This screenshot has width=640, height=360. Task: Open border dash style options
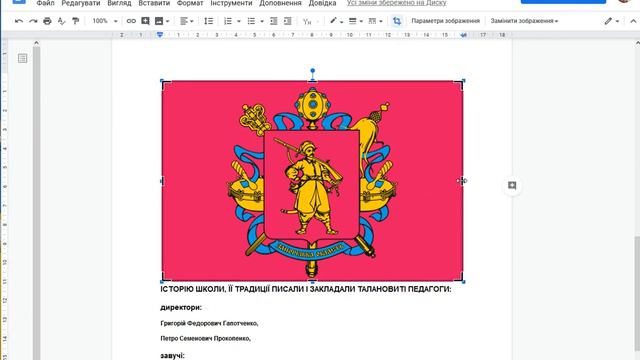pos(375,21)
